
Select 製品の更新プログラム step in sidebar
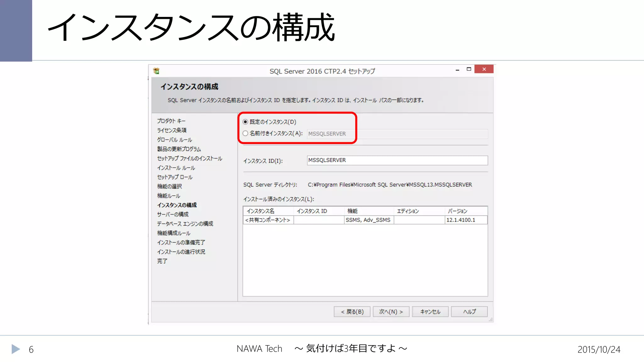179,149
